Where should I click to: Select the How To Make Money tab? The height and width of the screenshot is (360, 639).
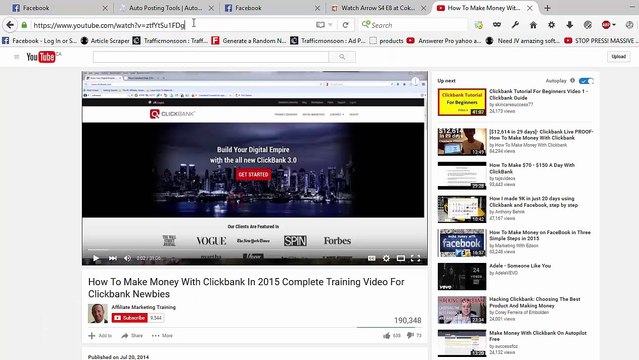point(484,8)
